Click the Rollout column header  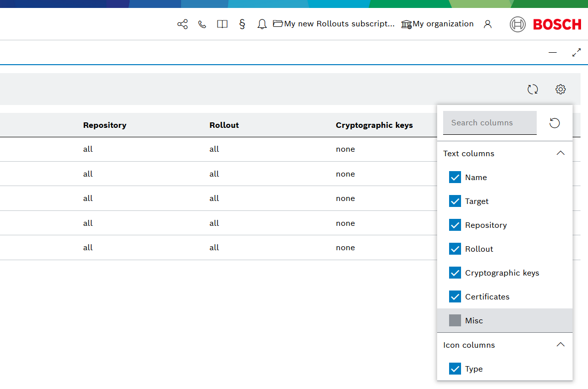tap(224, 125)
